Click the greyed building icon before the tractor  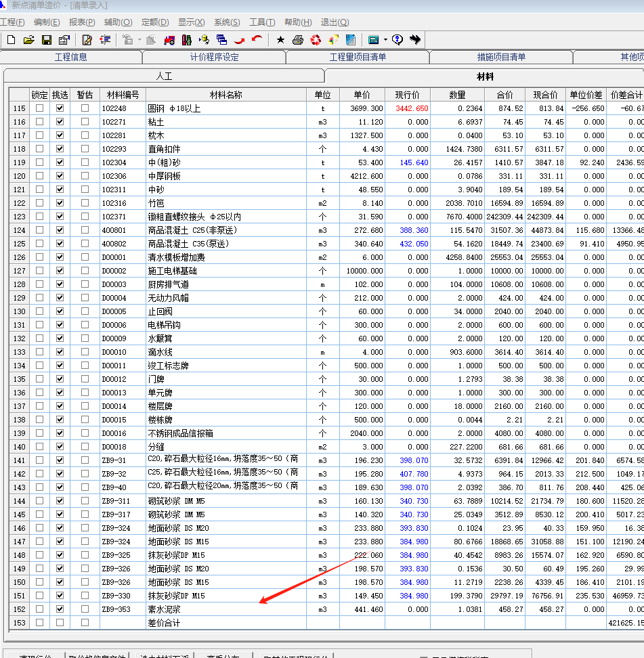[151, 40]
